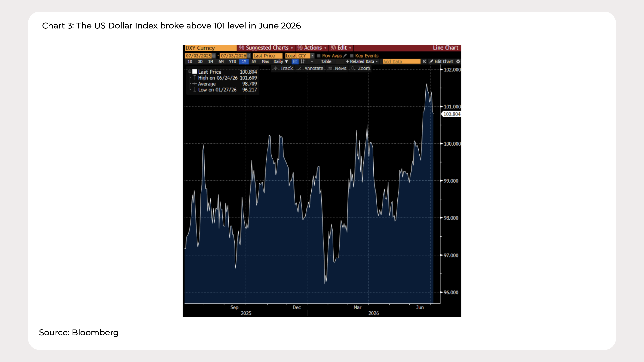Collapse the Last Price legend tree
Viewport: 644px width, 362px height.
pyautogui.click(x=190, y=71)
